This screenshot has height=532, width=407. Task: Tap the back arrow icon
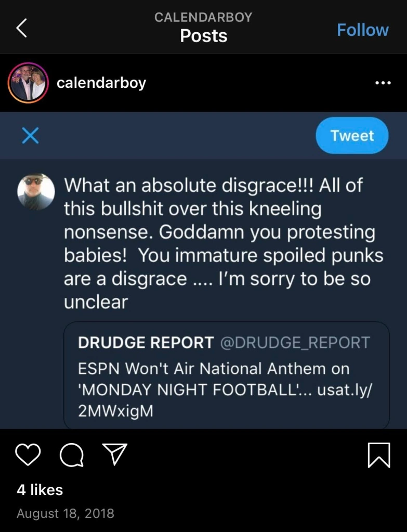pyautogui.click(x=21, y=29)
